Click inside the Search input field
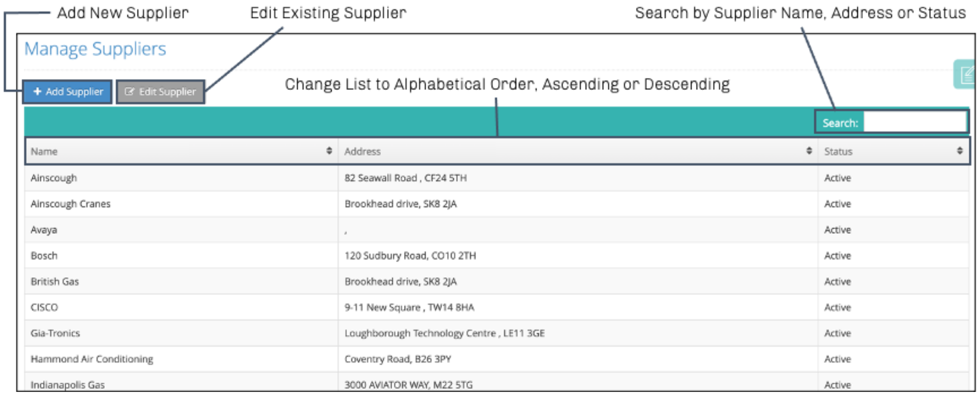 point(915,122)
